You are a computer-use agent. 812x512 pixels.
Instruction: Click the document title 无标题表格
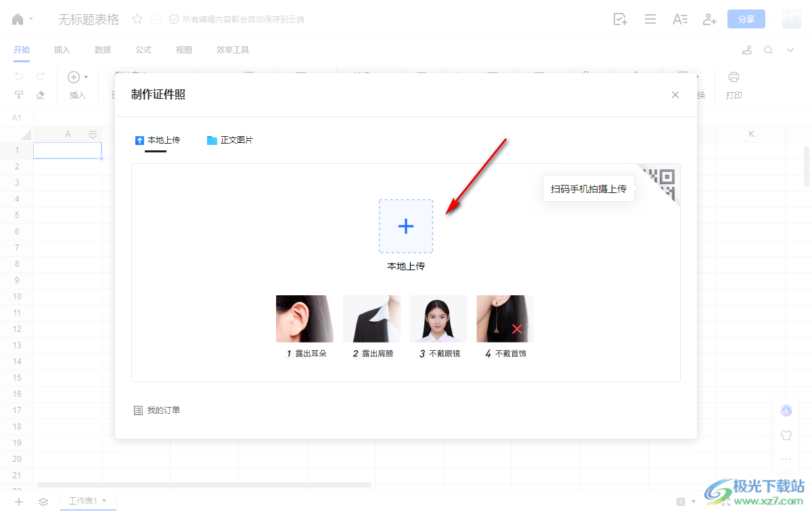click(89, 20)
